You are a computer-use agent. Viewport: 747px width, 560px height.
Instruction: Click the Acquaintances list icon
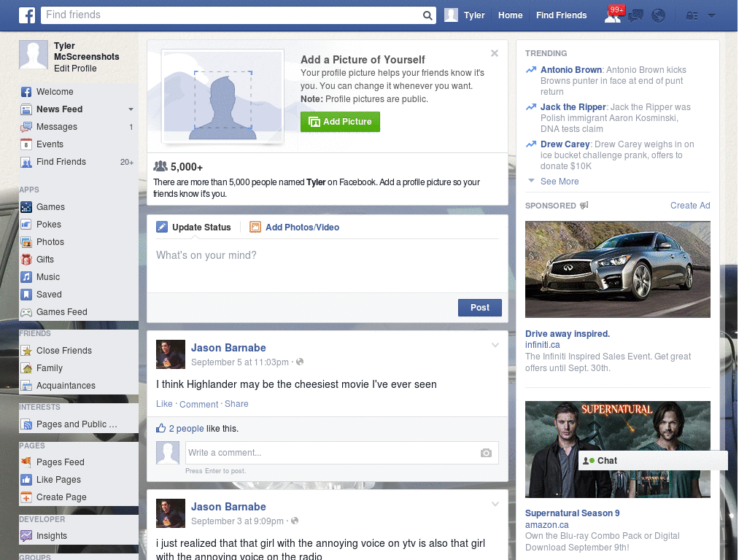(26, 386)
